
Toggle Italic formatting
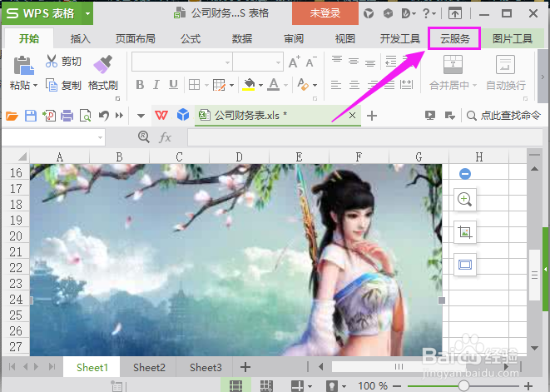(156, 85)
